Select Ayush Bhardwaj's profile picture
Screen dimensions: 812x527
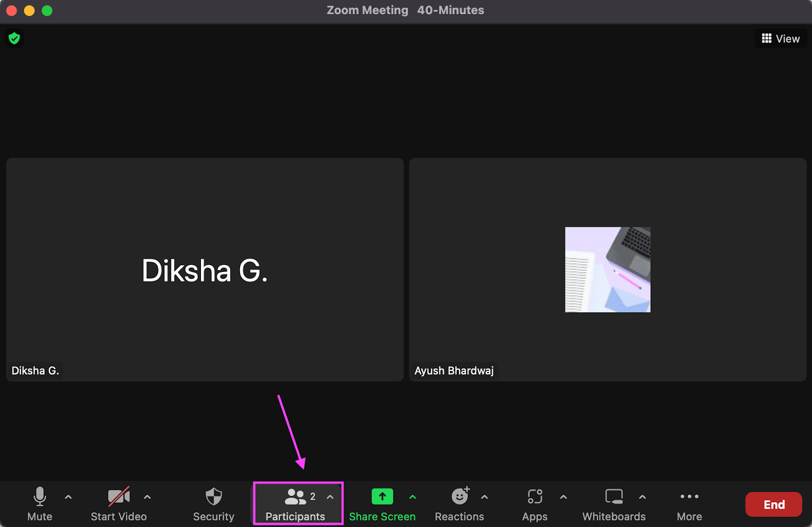607,269
